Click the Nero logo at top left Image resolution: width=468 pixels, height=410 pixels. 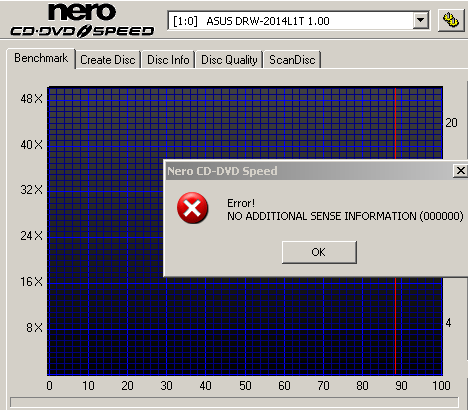[x=82, y=12]
